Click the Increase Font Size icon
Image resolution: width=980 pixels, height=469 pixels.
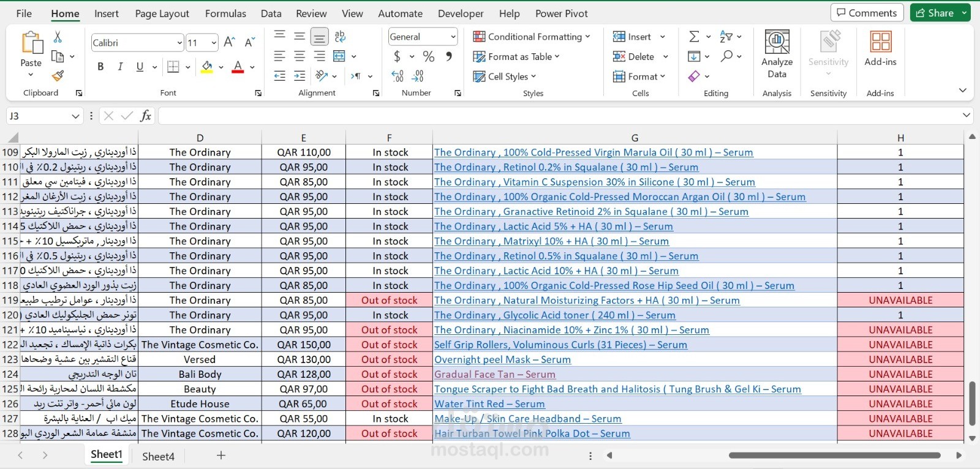coord(230,42)
